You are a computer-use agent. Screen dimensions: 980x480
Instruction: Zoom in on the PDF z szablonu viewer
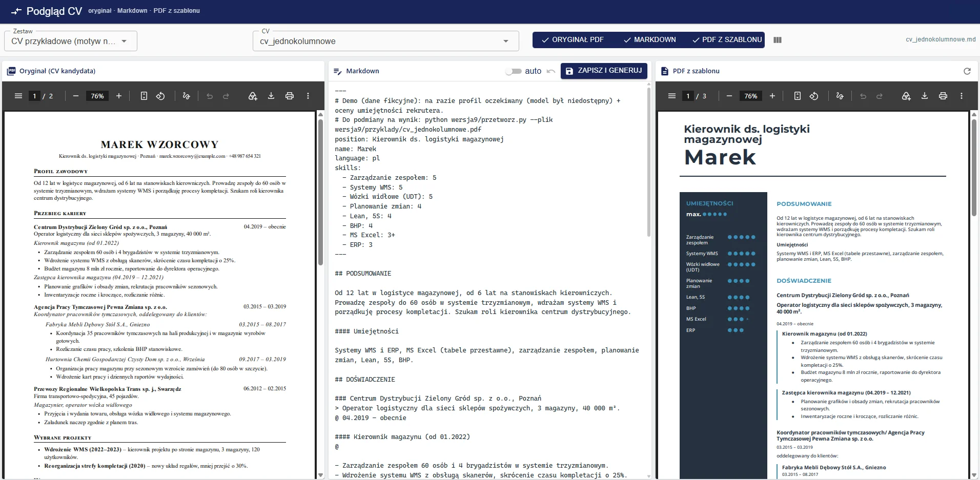772,96
